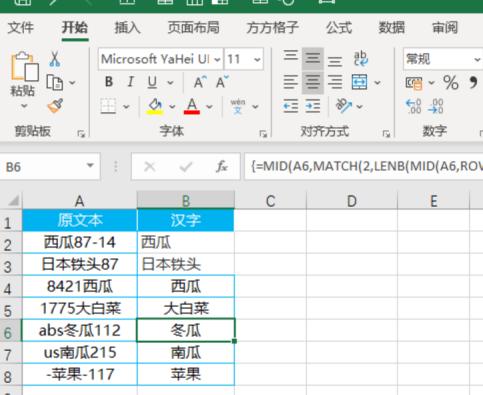
Task: Click the formula bar confirm checkmark
Action: click(186, 166)
